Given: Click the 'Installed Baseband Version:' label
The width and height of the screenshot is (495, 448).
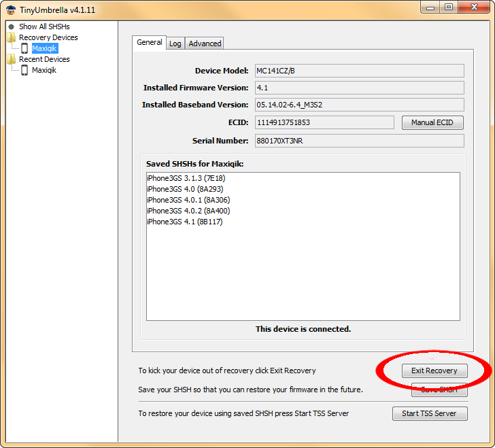Looking at the screenshot, I should tap(195, 105).
